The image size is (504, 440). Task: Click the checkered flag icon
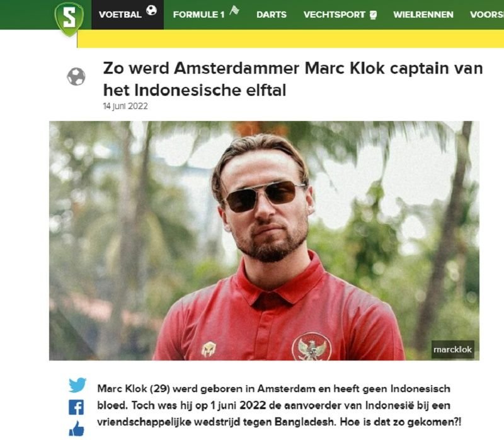[x=234, y=11]
